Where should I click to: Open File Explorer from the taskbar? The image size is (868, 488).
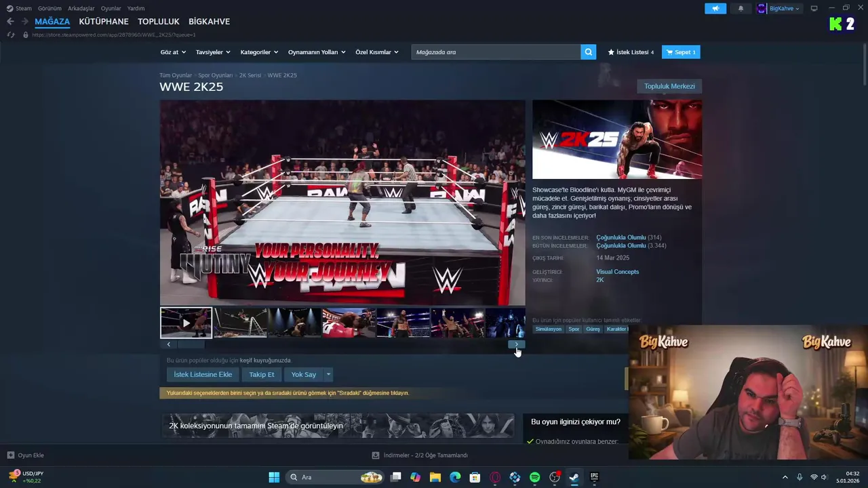coord(435,477)
